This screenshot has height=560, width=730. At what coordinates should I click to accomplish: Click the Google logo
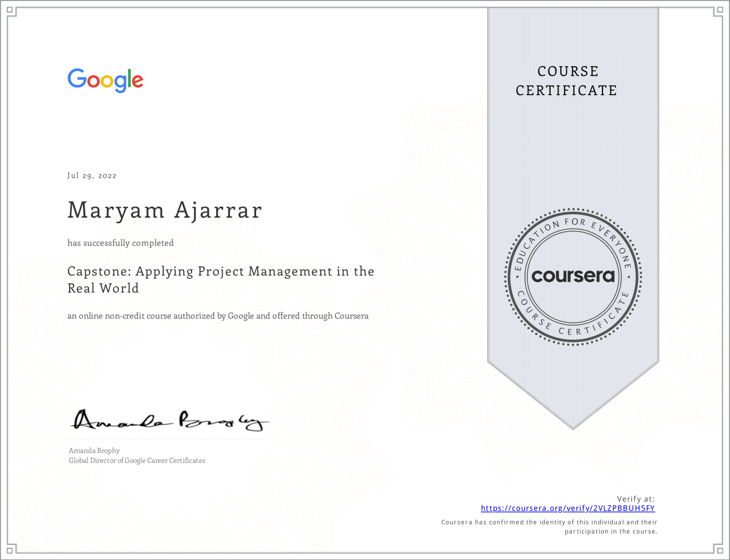106,81
